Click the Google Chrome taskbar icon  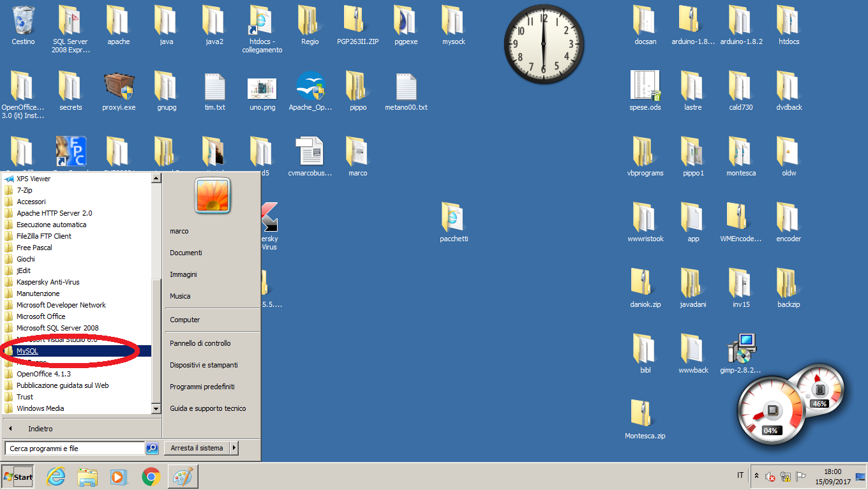151,477
